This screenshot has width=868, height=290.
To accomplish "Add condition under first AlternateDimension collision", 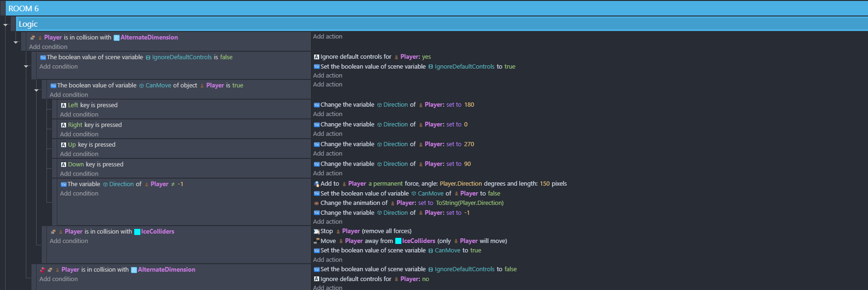I will [48, 47].
